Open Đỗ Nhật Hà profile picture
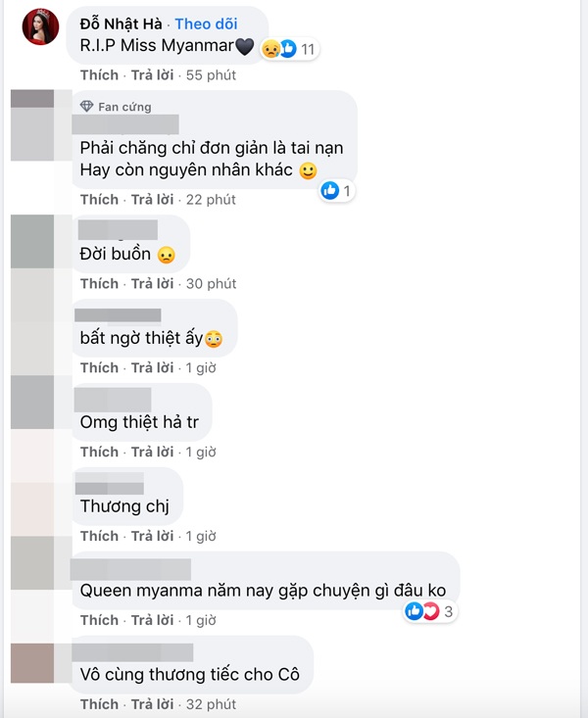588x718 pixels. [x=40, y=26]
